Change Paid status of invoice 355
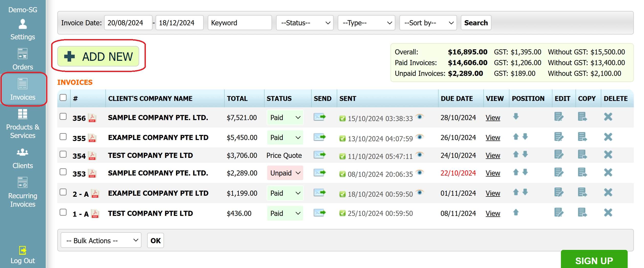This screenshot has width=644, height=268. click(285, 138)
